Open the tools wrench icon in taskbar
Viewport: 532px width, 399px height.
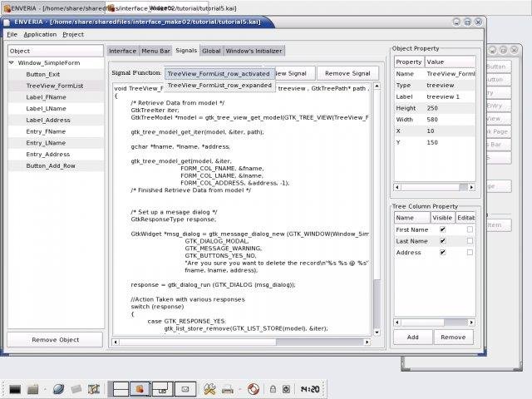(209, 388)
